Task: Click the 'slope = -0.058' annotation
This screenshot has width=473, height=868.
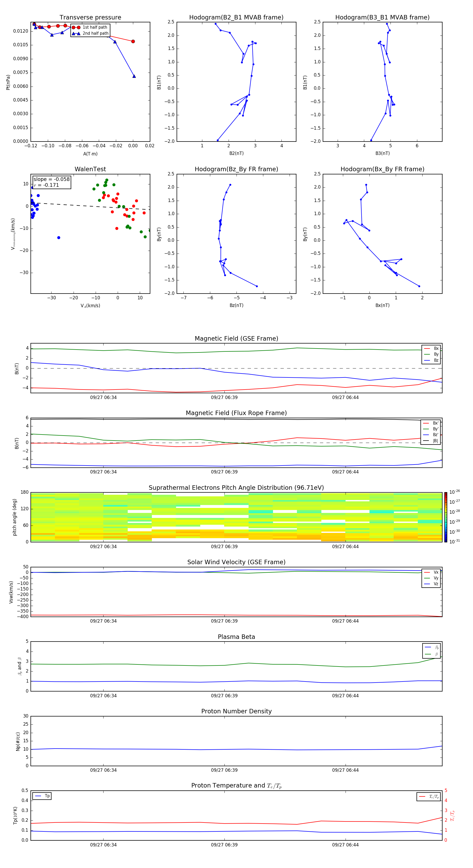Action: click(x=52, y=179)
